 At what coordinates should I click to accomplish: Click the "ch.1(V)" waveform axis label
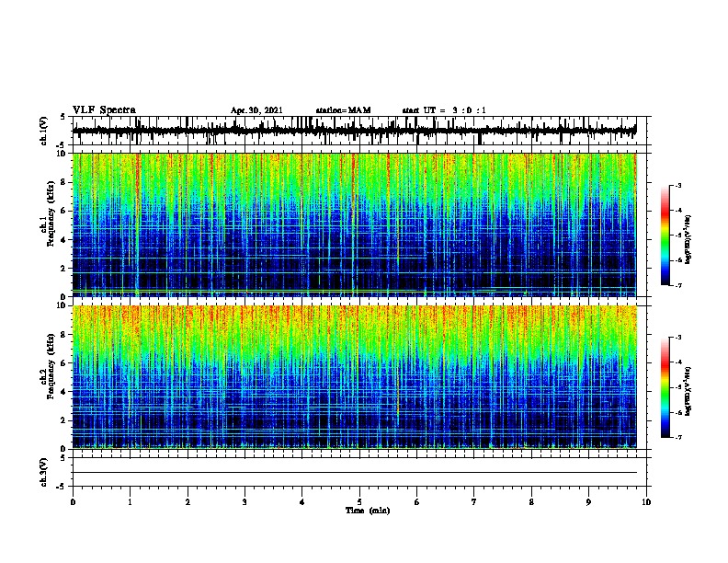click(43, 131)
